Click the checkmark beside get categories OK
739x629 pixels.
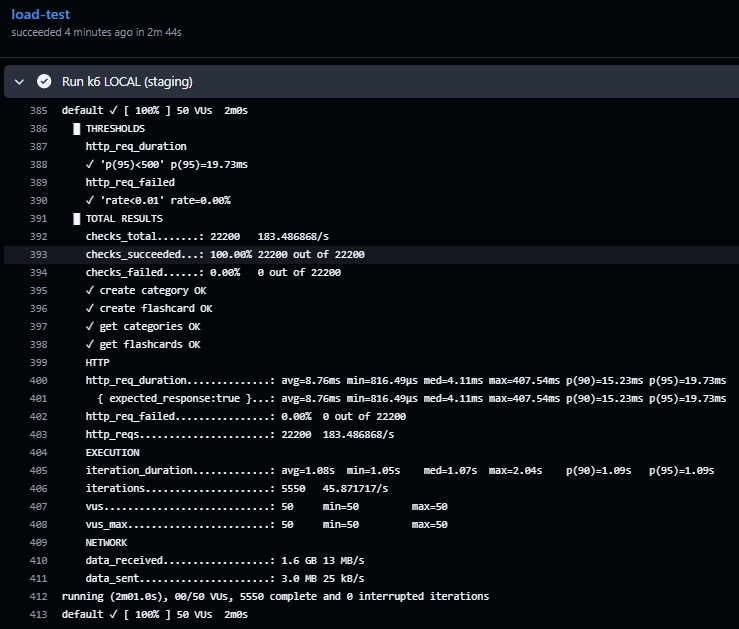(x=90, y=326)
